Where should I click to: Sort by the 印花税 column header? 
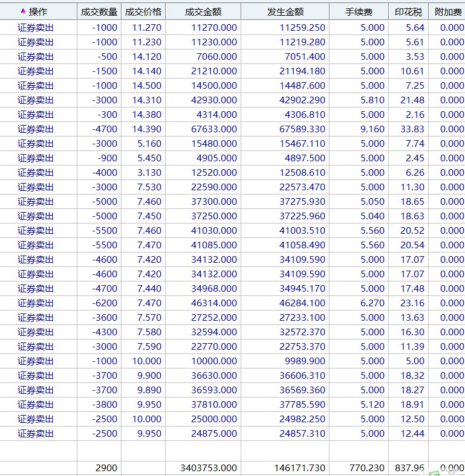pyautogui.click(x=408, y=11)
